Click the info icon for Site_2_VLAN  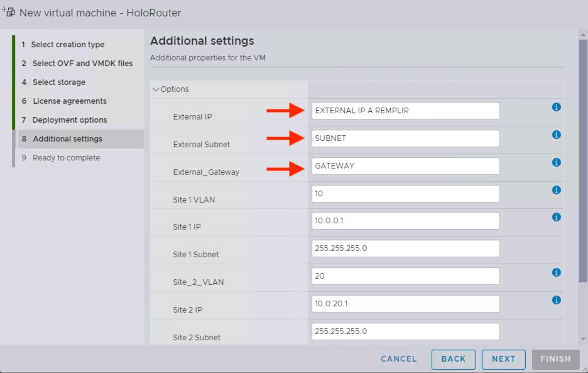point(556,272)
